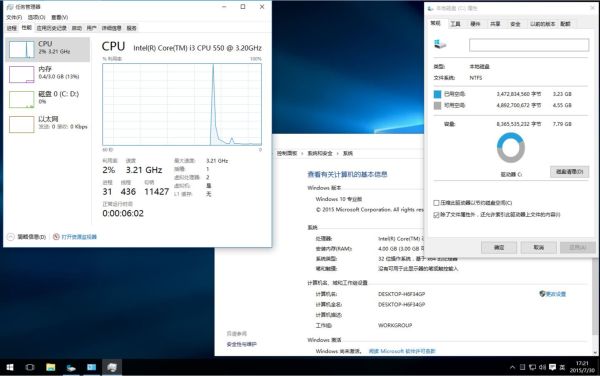
Task: Open the volume icon in system tray
Action: (543, 368)
